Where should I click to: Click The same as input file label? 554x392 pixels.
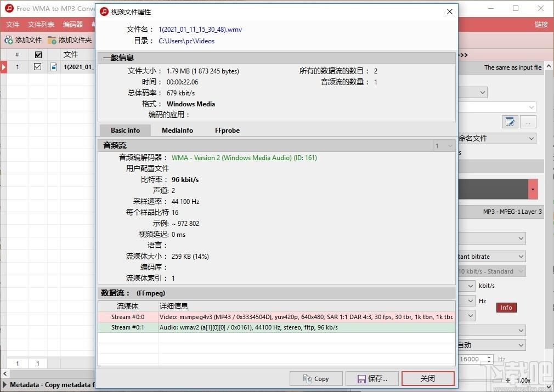pyautogui.click(x=513, y=67)
